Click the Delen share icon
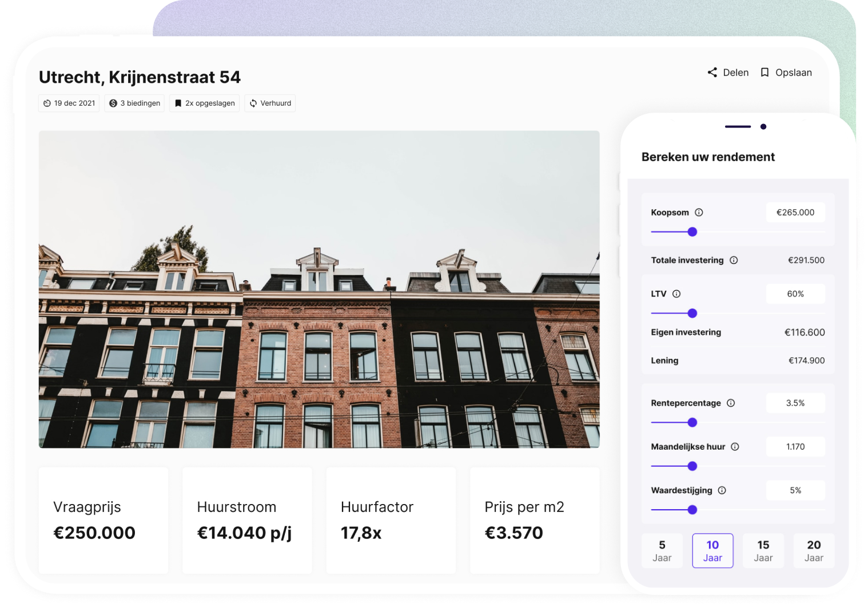The height and width of the screenshot is (608, 868). 711,72
